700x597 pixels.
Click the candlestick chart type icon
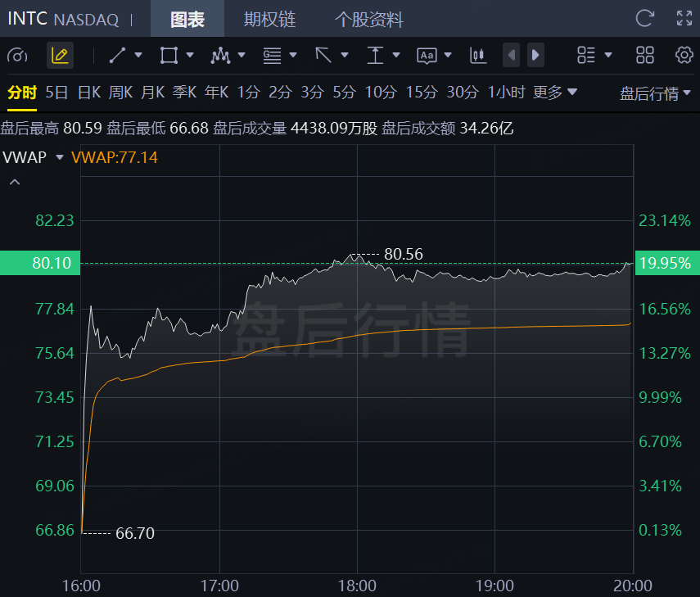[478, 56]
